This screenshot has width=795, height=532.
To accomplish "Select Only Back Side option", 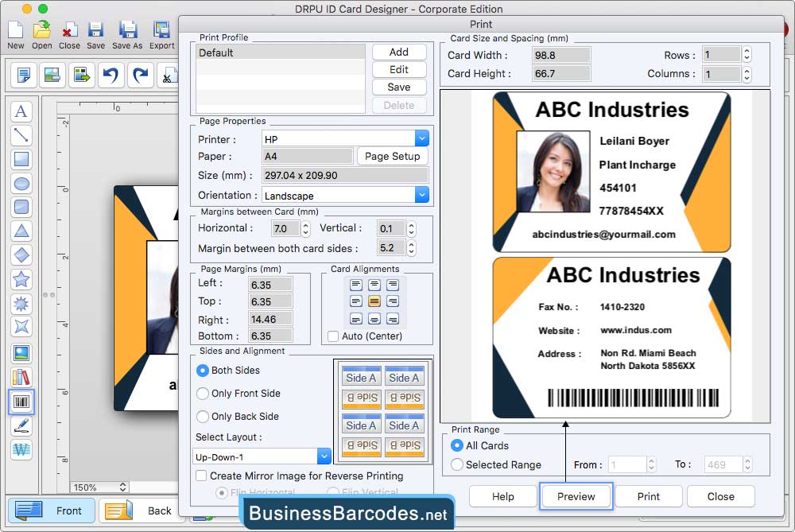I will pyautogui.click(x=202, y=417).
